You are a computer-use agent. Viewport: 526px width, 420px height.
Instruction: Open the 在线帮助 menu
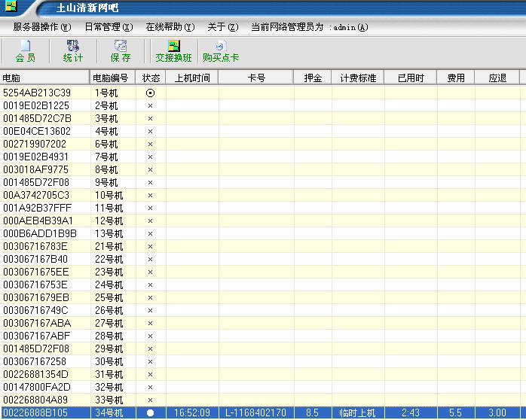point(170,27)
